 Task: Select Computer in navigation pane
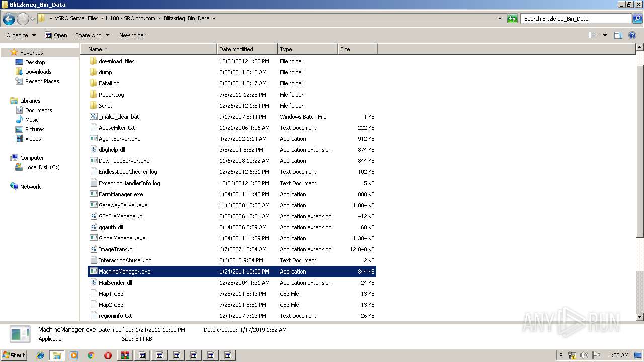tap(32, 158)
